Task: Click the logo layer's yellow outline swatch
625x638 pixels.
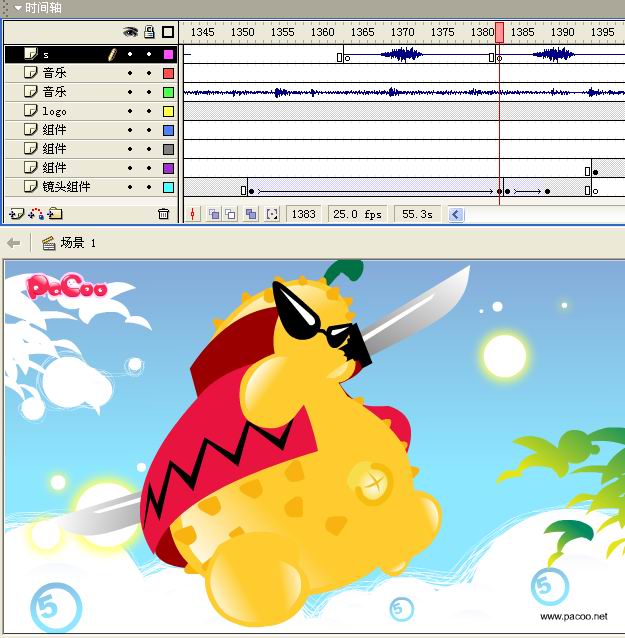Action: pos(168,111)
